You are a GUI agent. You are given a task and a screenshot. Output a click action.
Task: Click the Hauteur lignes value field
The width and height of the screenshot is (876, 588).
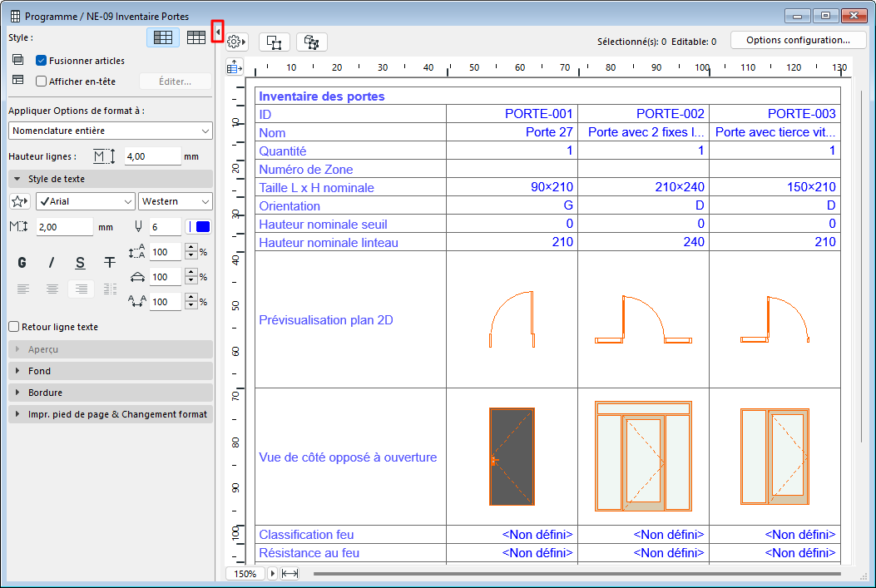click(x=151, y=156)
